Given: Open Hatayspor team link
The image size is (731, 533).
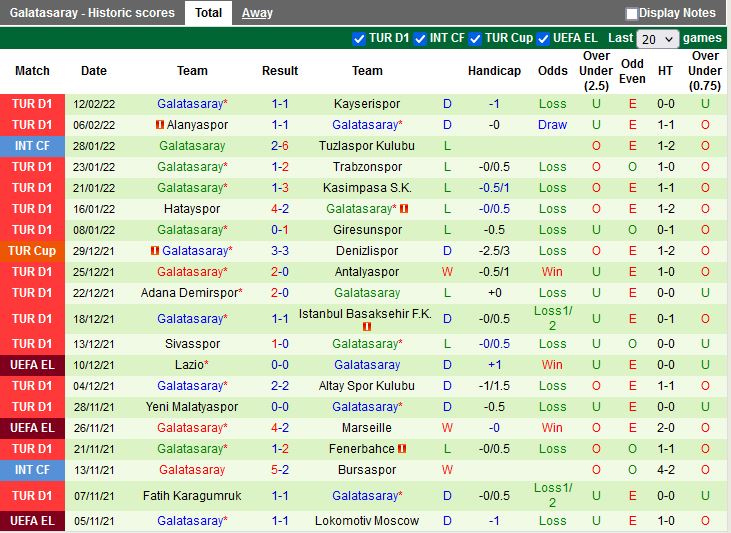Looking at the screenshot, I should (x=192, y=208).
